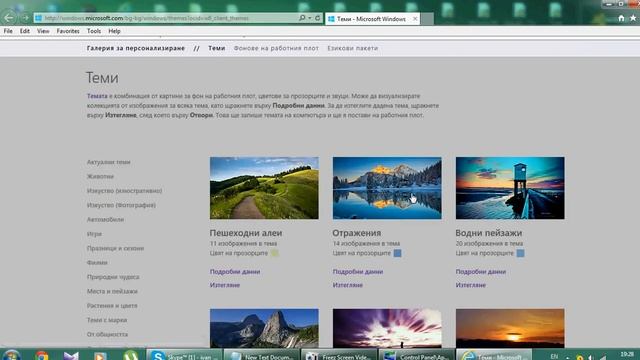Screen dimensions: 640x360
Task: Open the Windows Start button
Action: pos(11,355)
